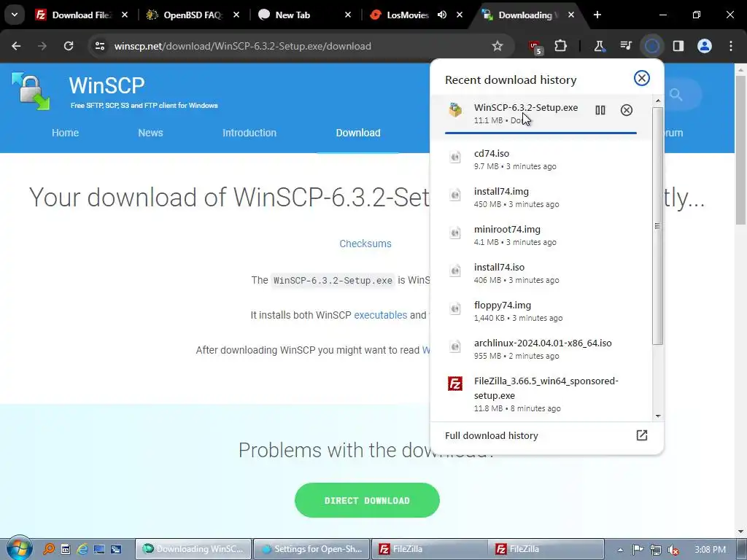Switch to Downloading WinSC... taskbar window
This screenshot has width=747, height=560.
click(x=193, y=549)
